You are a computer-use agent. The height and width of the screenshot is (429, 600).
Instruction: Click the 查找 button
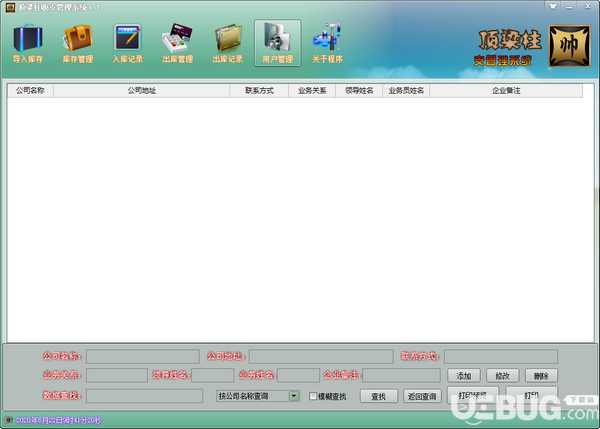[x=379, y=396]
